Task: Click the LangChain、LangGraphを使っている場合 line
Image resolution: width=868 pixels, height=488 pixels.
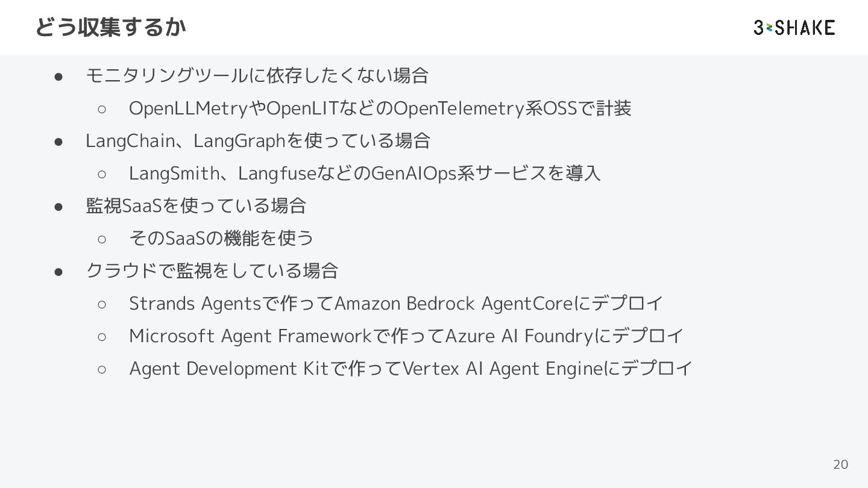Action: coord(257,141)
